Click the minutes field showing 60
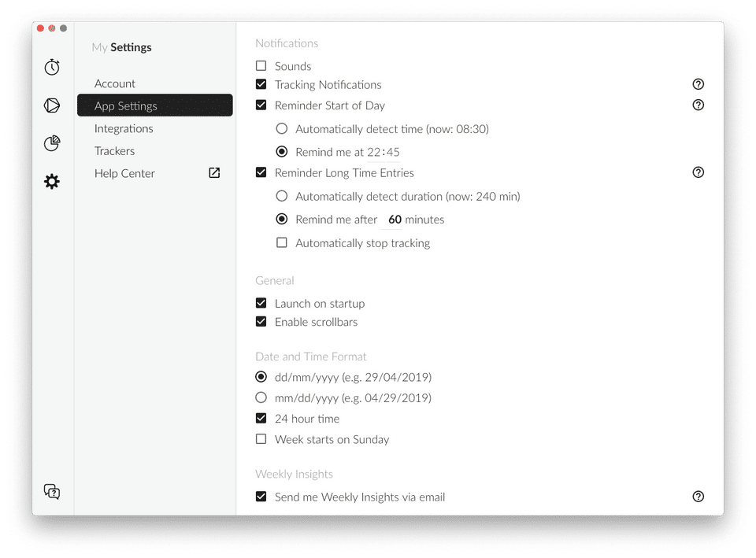Viewport: 756px width, 558px height. [x=395, y=220]
